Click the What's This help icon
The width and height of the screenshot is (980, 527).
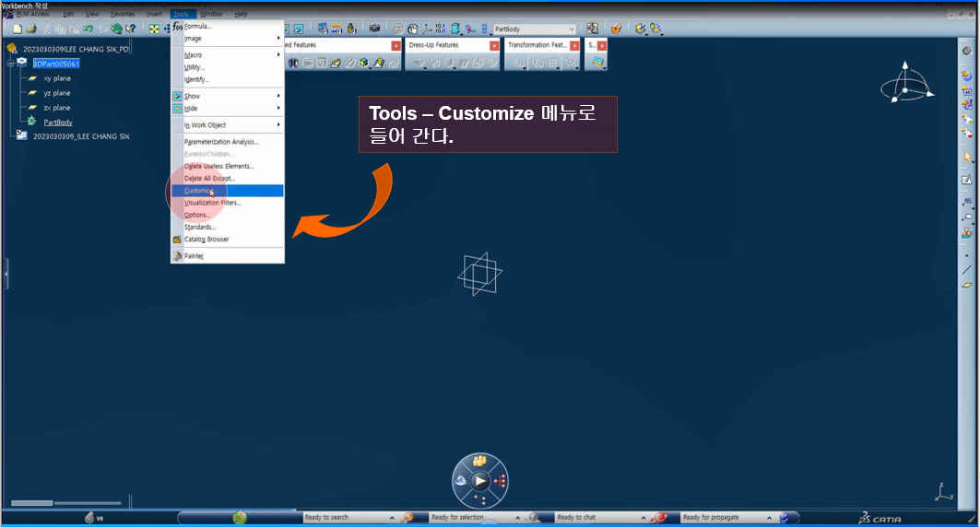pyautogui.click(x=131, y=29)
